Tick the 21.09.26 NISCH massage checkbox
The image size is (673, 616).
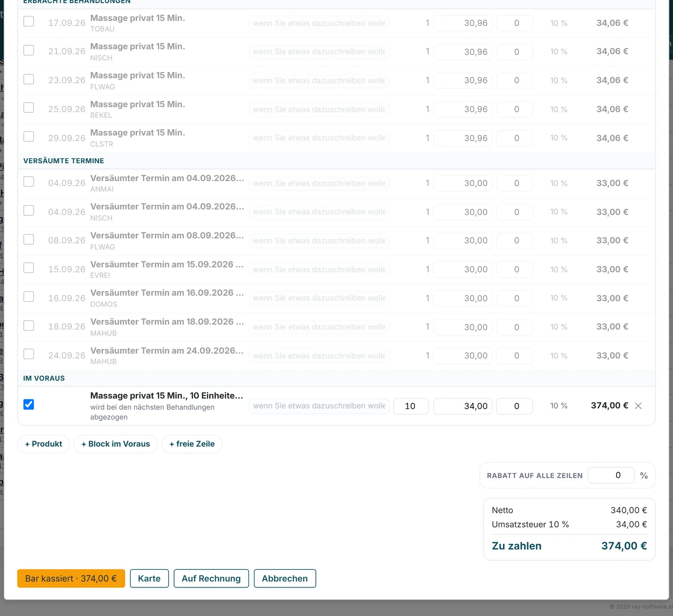(x=29, y=50)
